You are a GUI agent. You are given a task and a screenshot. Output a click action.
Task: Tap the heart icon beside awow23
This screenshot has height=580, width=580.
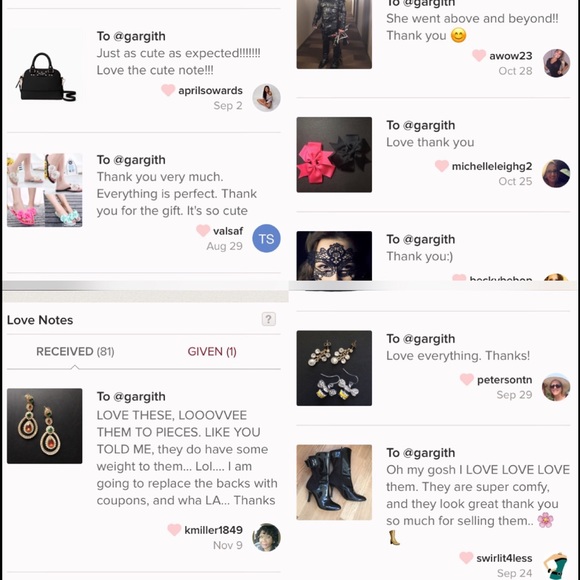click(x=479, y=55)
